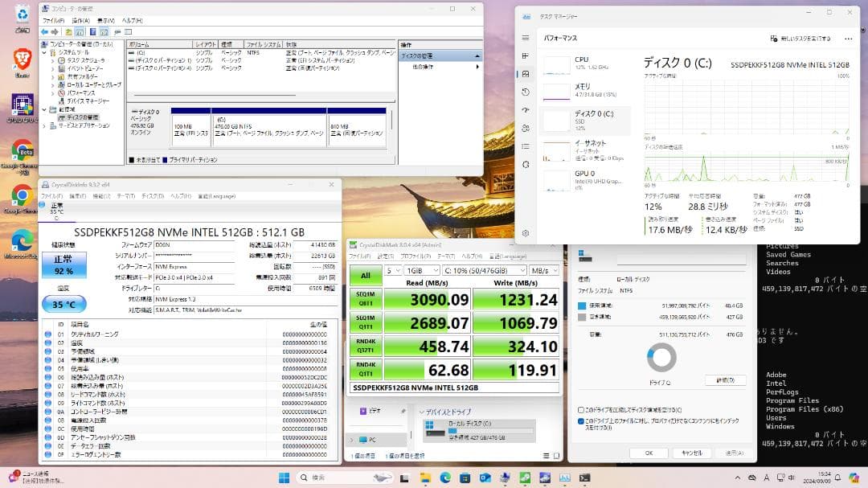This screenshot has height=488, width=868.
Task: Click Back arrow in Computer Management toolbar
Action: point(45,32)
